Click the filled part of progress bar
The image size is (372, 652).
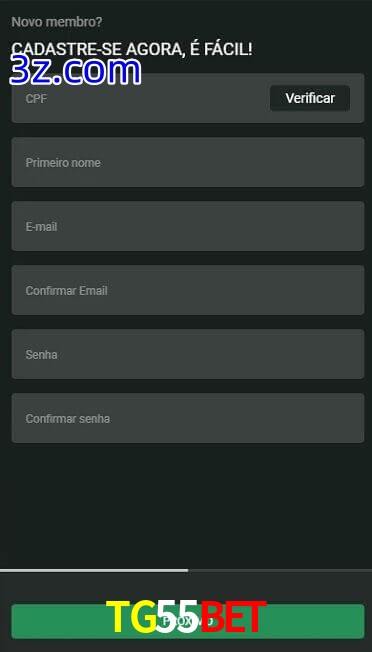(94, 570)
